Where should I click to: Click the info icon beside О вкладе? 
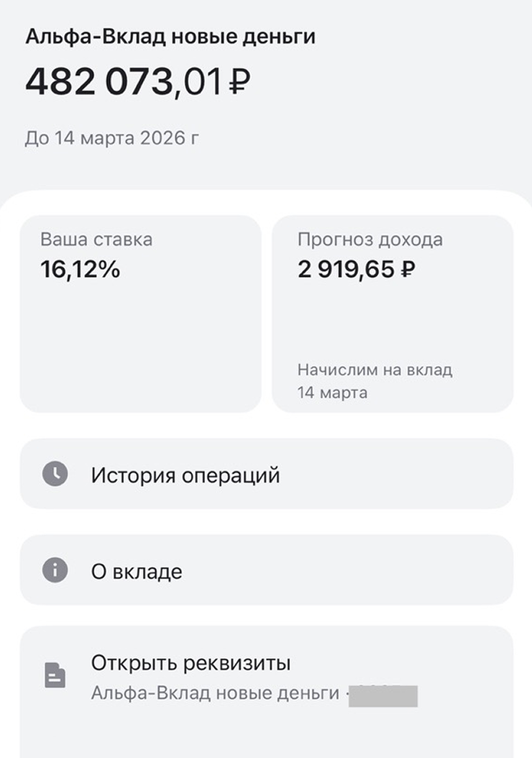pyautogui.click(x=55, y=570)
